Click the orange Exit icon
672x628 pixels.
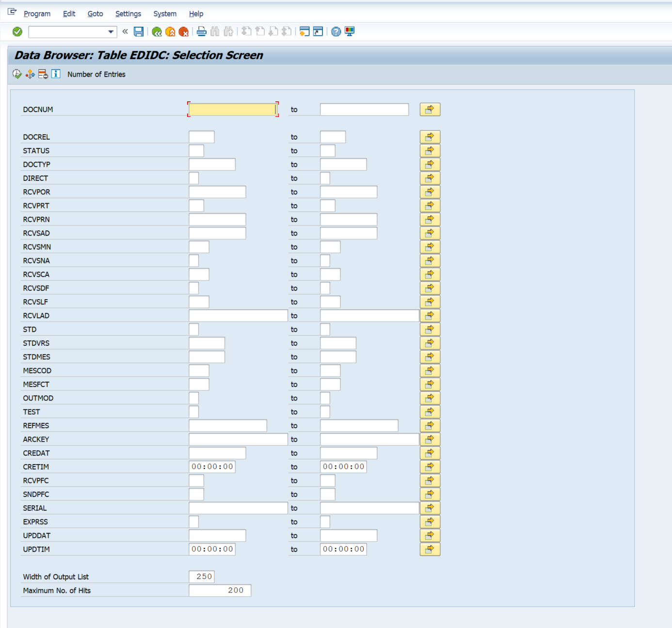click(x=170, y=32)
